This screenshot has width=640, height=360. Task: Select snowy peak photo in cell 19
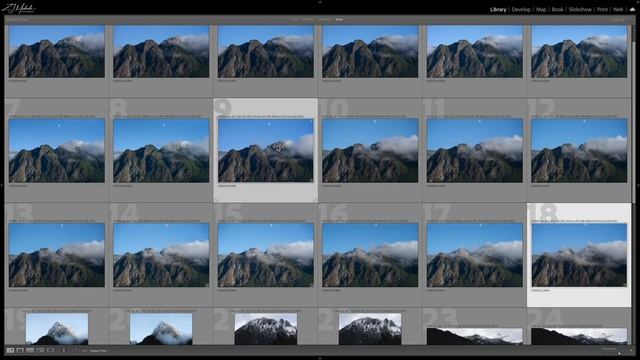pos(57,329)
